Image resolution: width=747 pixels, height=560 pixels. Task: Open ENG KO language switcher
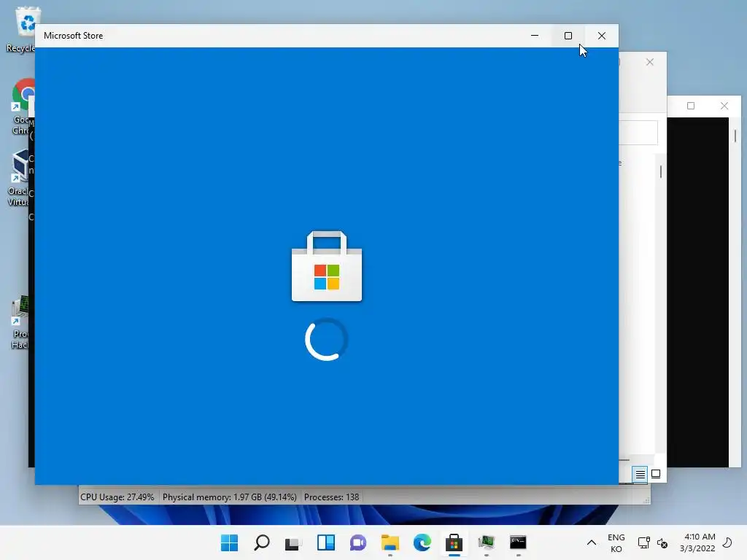click(616, 542)
